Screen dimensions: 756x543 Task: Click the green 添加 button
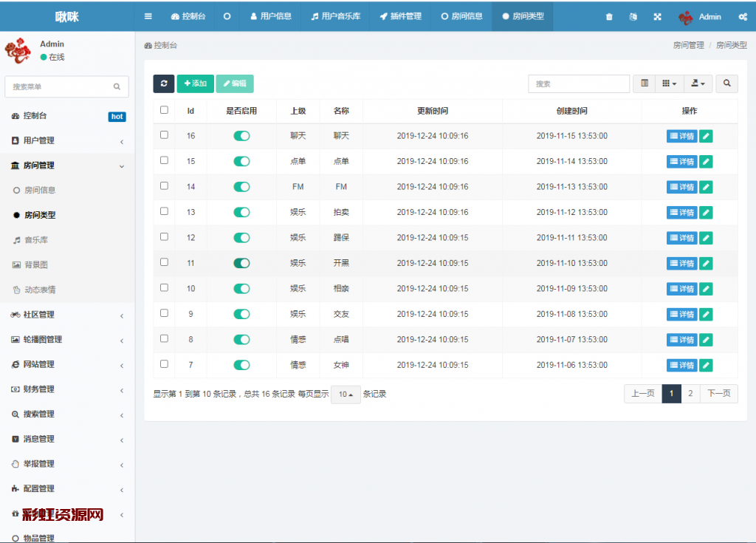pos(195,83)
